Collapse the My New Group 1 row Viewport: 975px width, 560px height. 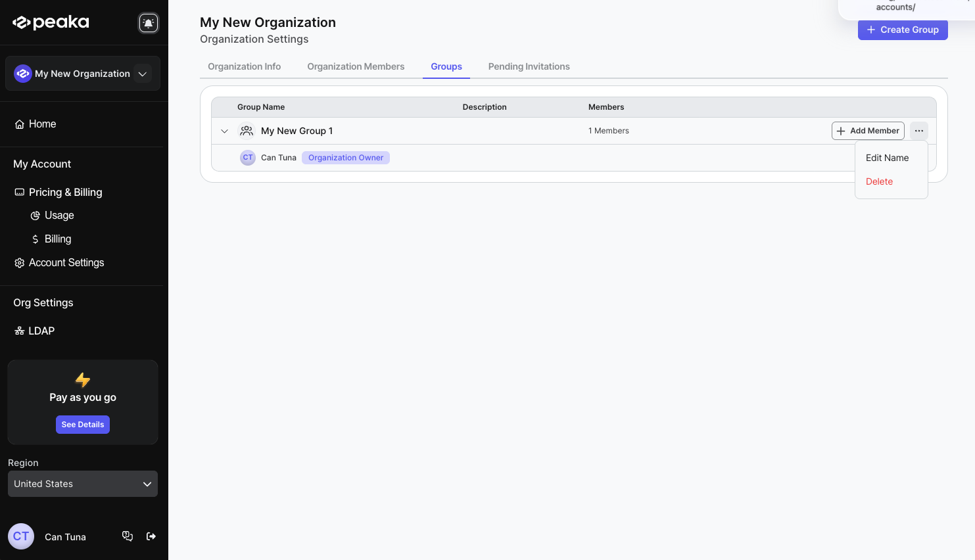click(x=224, y=131)
